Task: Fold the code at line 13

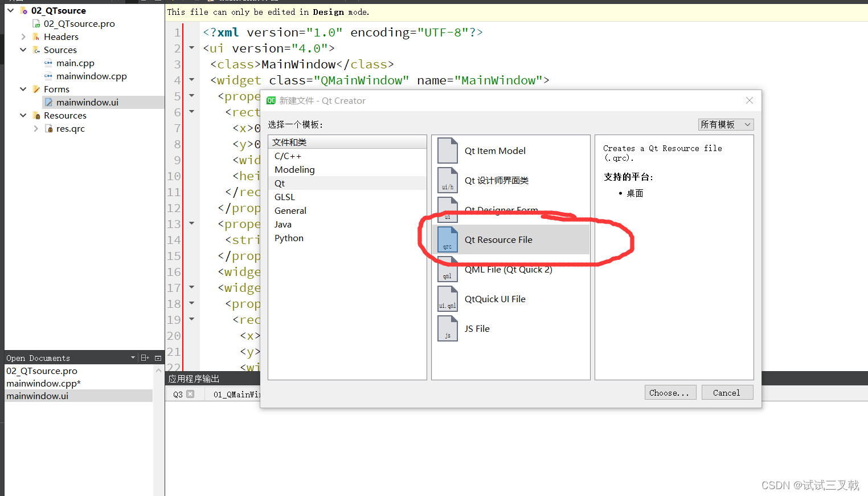Action: point(192,223)
